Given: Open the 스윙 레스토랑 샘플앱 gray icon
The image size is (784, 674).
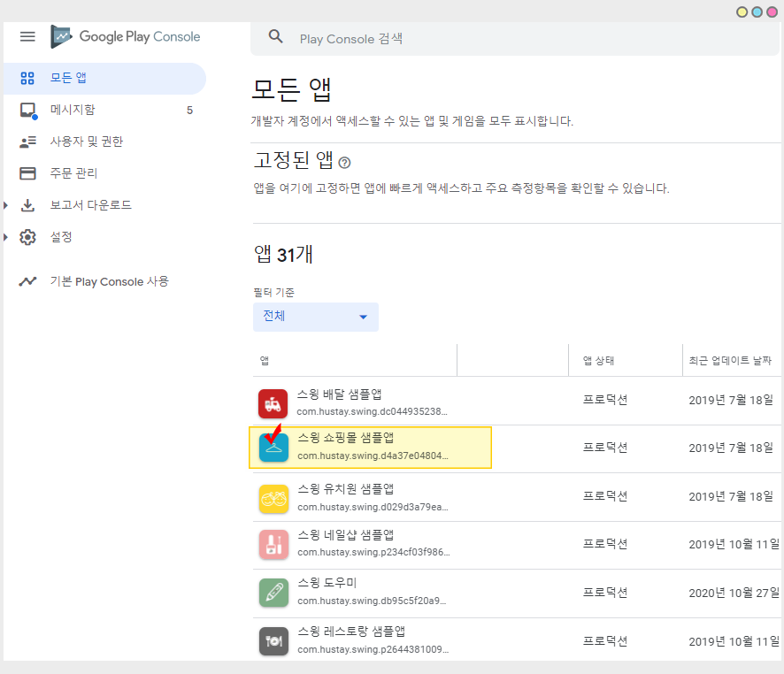Looking at the screenshot, I should [273, 640].
